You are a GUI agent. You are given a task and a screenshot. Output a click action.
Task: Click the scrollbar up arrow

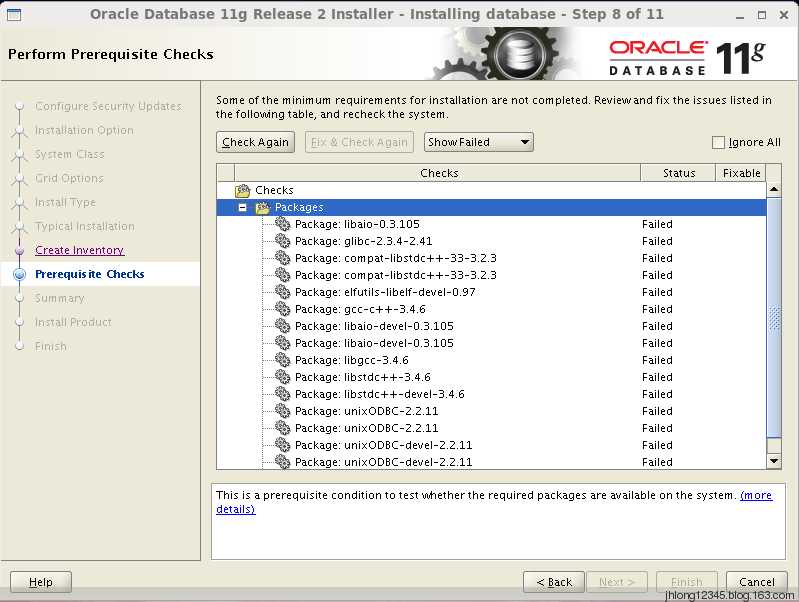click(774, 190)
